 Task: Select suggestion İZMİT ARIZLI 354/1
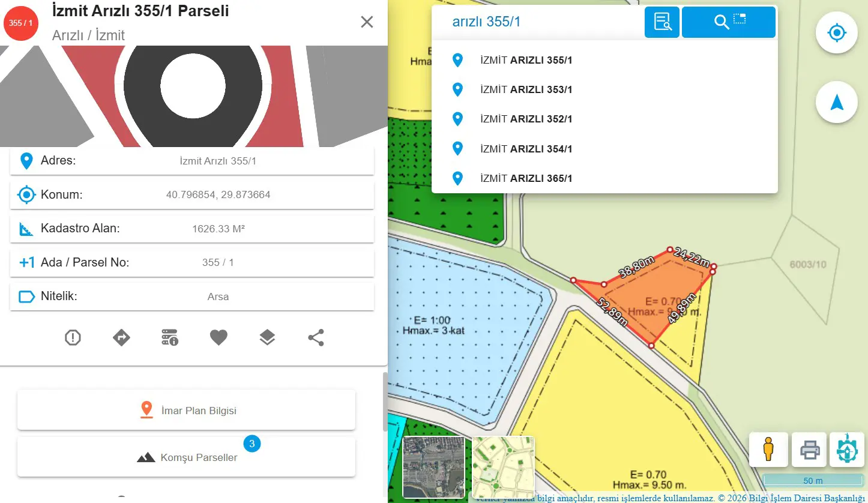click(604, 148)
